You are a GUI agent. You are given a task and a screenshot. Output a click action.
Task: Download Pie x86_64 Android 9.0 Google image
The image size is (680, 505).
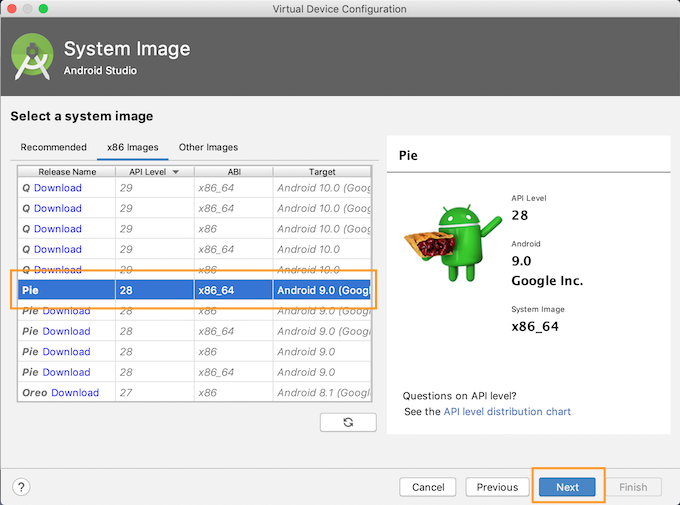pos(66,331)
